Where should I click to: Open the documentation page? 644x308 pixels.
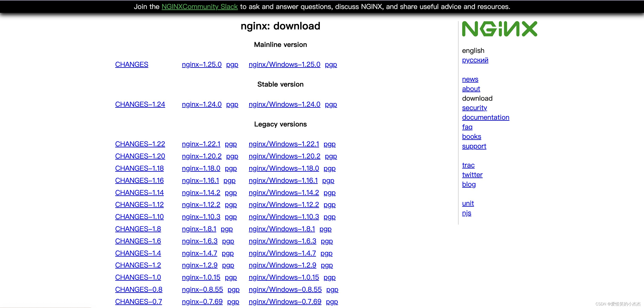[x=486, y=117]
